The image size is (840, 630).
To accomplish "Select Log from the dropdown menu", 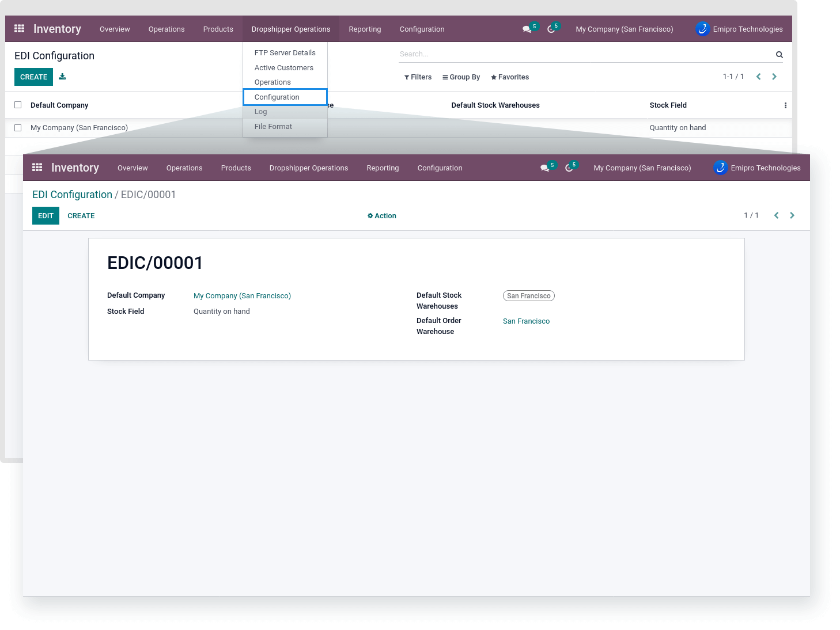I will 261,112.
